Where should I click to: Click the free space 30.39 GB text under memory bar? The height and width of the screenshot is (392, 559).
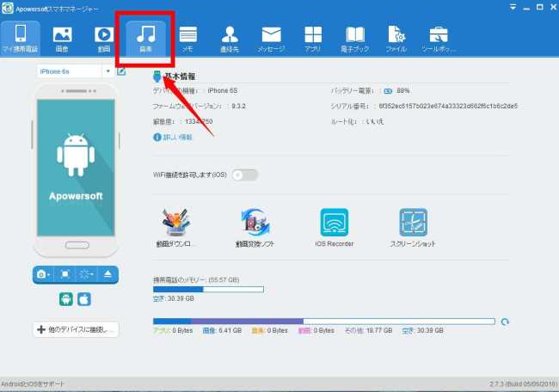tap(173, 298)
